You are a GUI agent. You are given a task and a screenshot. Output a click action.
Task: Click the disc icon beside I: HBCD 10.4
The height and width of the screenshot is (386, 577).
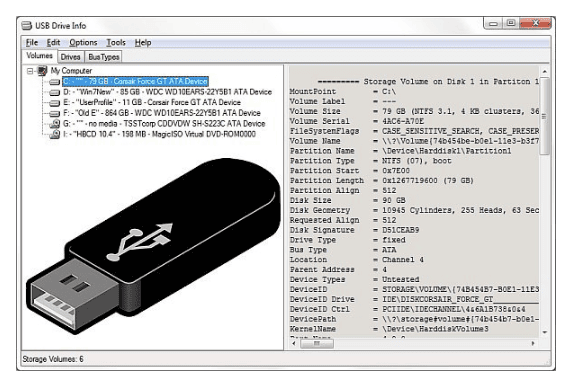tap(54, 134)
